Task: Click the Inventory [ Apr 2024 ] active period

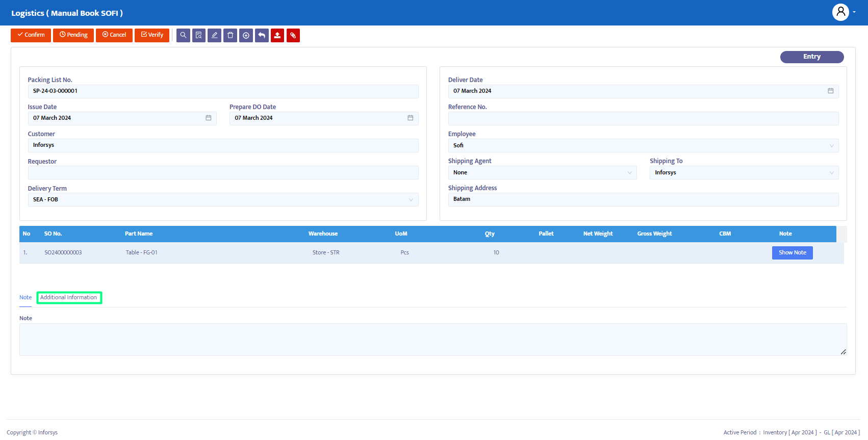Action: tap(790, 433)
